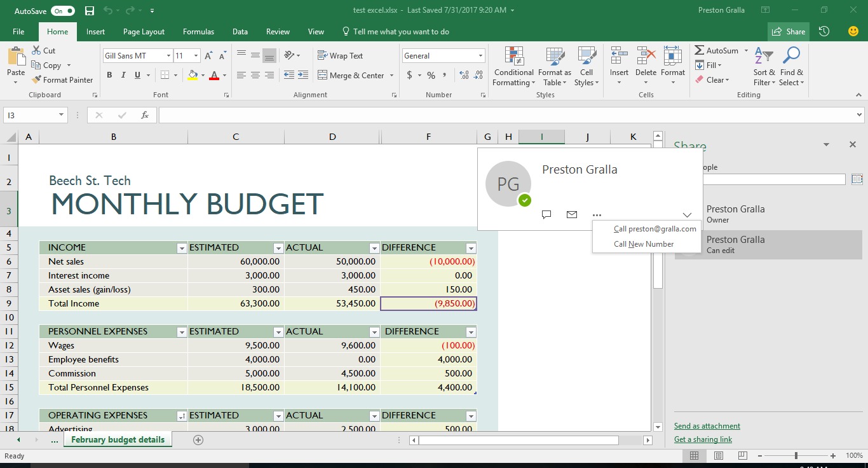This screenshot has width=868, height=468.
Task: Click Format as Table icon
Action: pos(555,56)
